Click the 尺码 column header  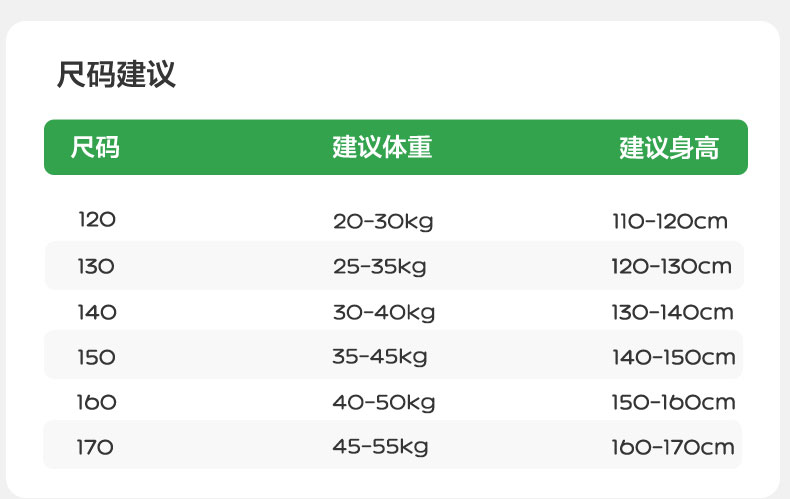tap(95, 148)
